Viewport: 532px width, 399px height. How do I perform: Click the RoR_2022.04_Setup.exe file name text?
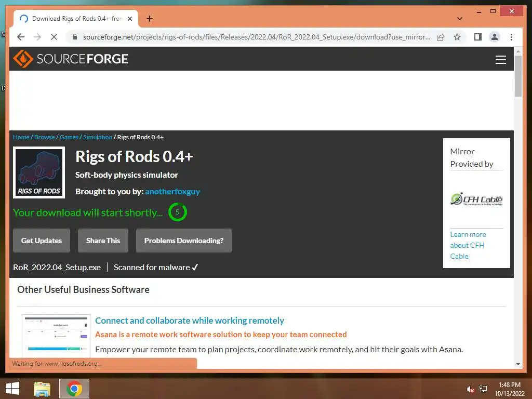57,268
